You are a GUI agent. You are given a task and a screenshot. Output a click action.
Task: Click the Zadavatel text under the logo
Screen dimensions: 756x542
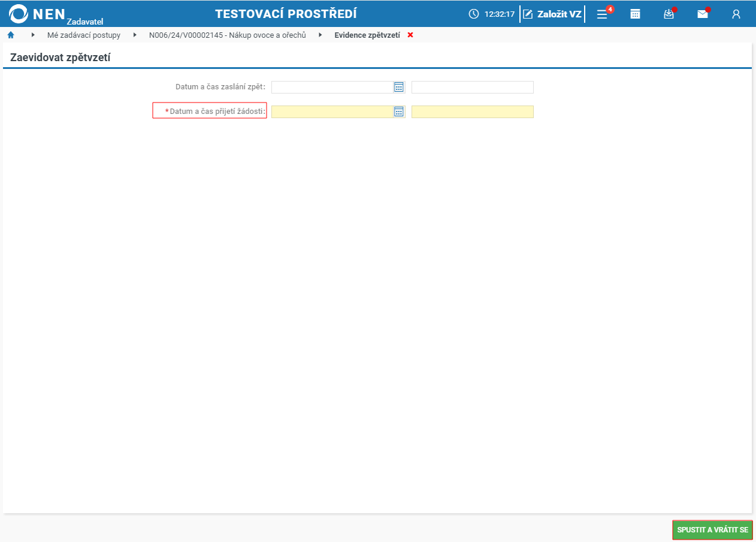tap(85, 22)
